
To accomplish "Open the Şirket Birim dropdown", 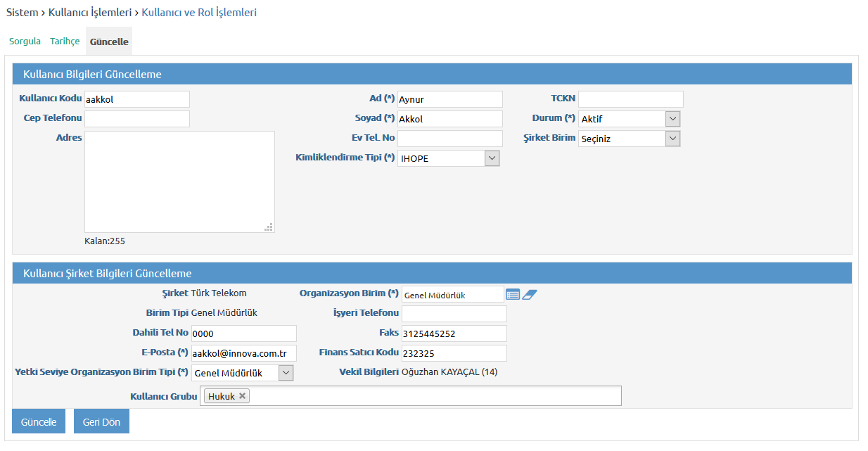I will click(672, 139).
